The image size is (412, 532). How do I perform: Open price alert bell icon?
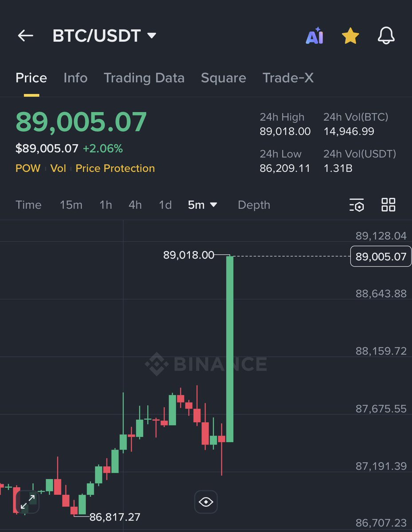[386, 36]
